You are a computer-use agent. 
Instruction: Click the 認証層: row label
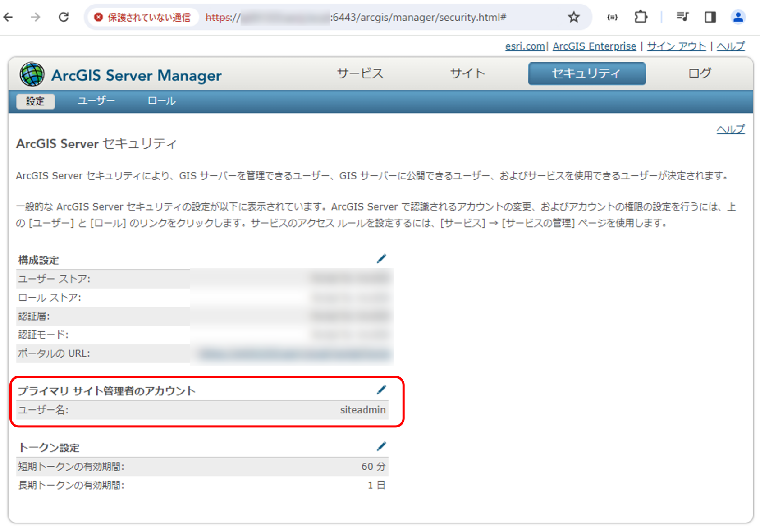tap(34, 316)
